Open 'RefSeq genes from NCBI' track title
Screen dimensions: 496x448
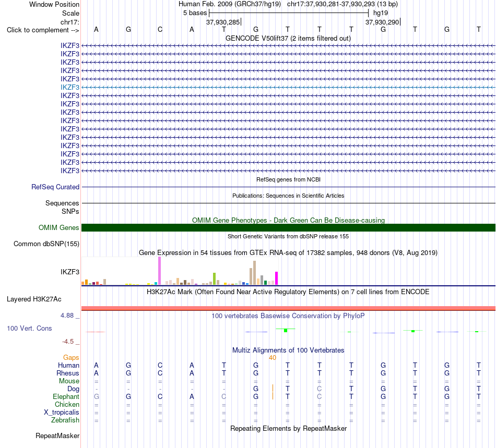click(288, 179)
